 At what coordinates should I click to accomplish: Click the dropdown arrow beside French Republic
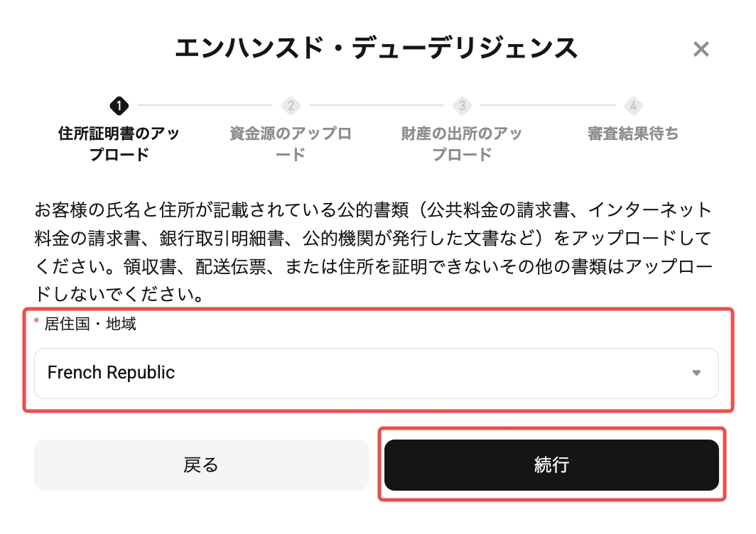[x=697, y=373]
